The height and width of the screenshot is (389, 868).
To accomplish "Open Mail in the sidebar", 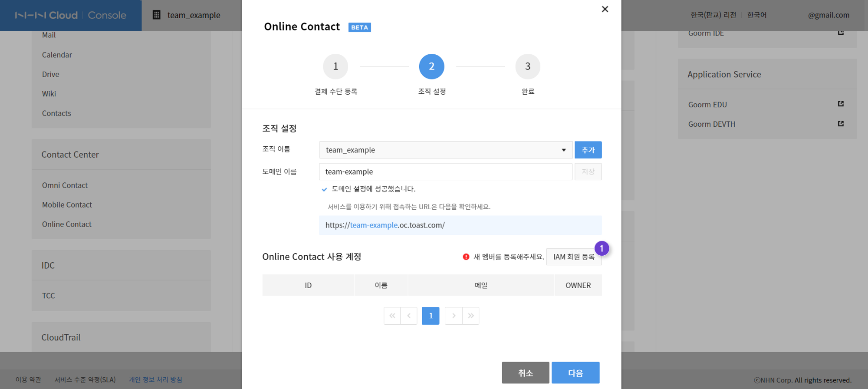I will 49,35.
